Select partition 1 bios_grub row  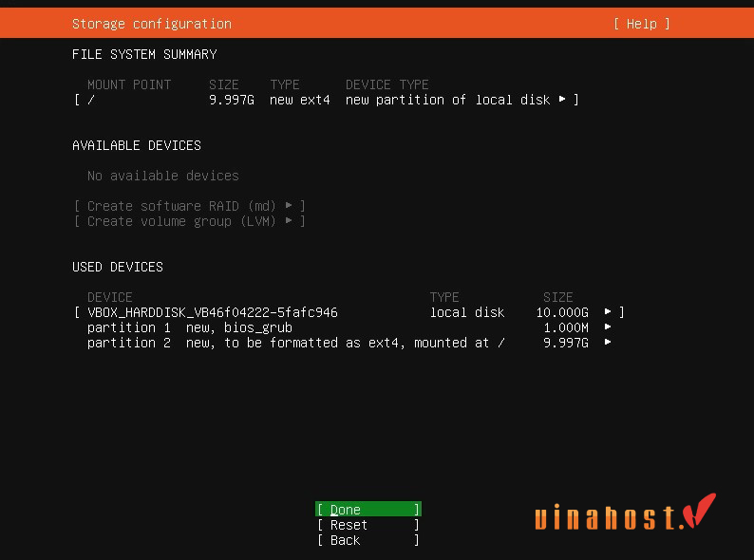(189, 327)
